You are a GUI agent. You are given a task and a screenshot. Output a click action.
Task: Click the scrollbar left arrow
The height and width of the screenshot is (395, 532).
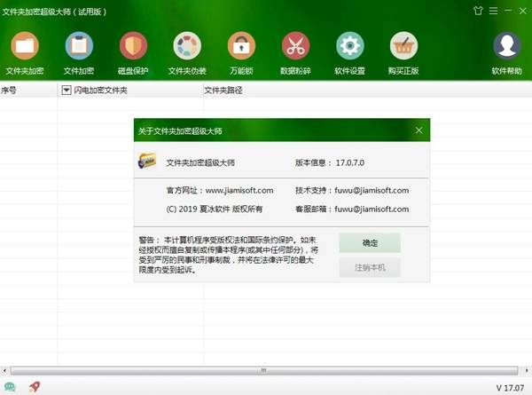pos(4,370)
